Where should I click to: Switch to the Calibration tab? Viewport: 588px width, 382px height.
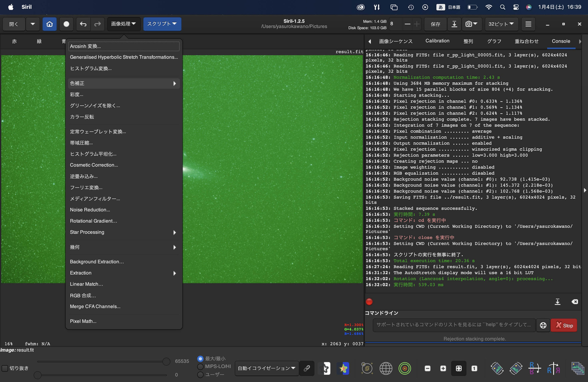437,41
